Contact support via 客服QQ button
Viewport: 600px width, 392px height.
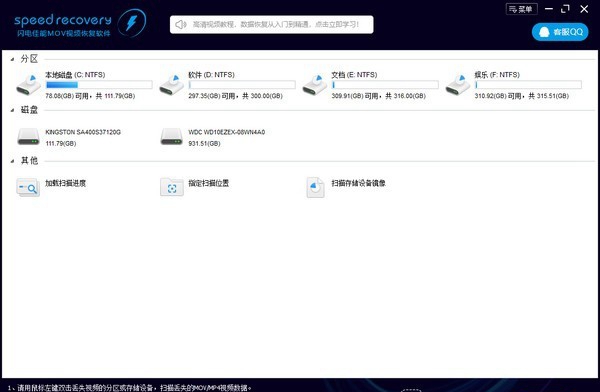click(560, 32)
